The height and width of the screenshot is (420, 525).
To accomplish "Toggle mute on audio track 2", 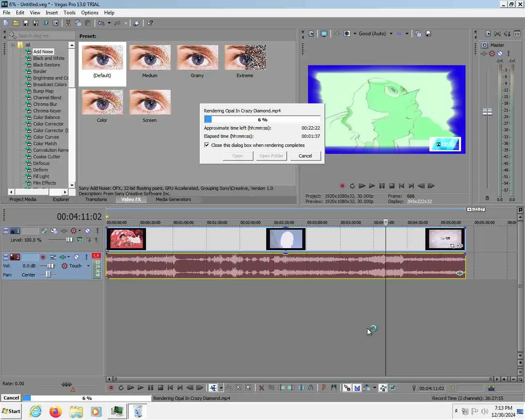I will 76,257.
